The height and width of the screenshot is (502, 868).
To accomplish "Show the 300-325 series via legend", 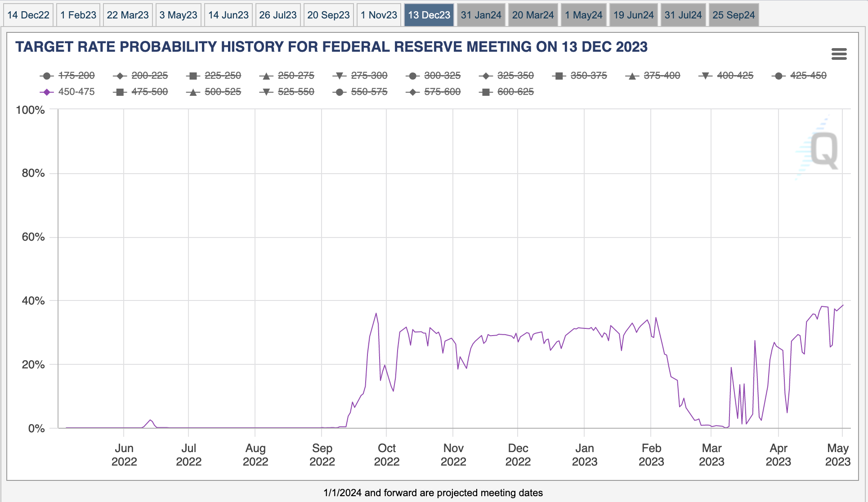I will [442, 76].
